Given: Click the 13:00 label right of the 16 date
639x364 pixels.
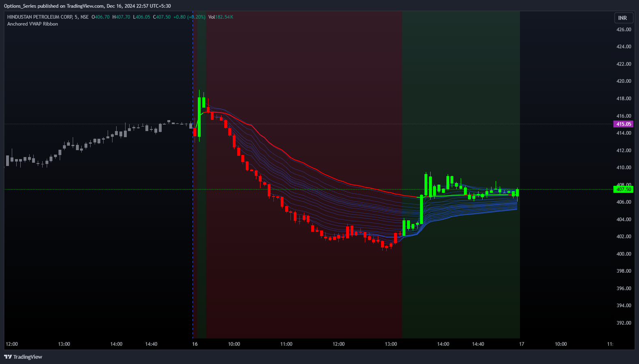Looking at the screenshot, I should pos(391,344).
